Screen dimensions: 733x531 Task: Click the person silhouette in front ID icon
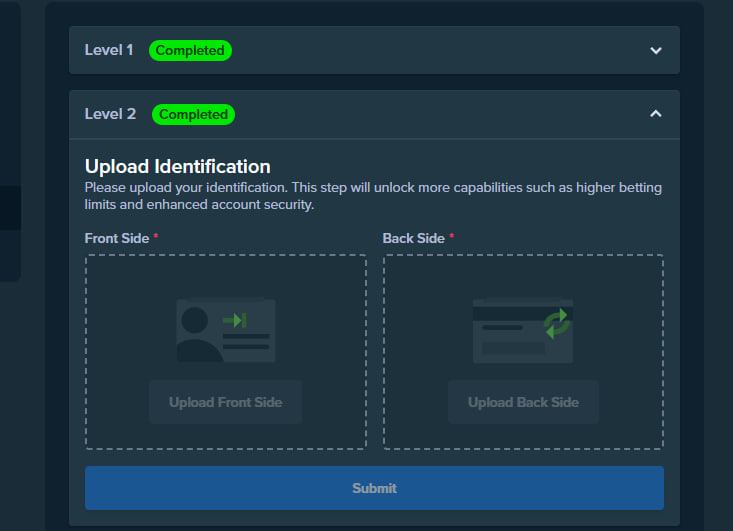[x=195, y=333]
